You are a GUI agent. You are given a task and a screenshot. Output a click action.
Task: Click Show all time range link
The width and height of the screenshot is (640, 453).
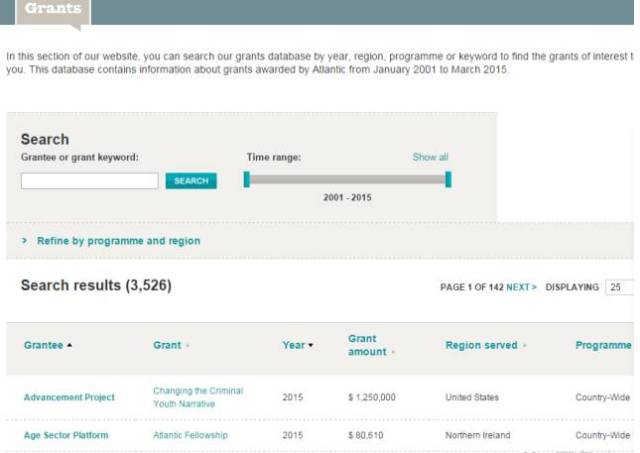[430, 157]
